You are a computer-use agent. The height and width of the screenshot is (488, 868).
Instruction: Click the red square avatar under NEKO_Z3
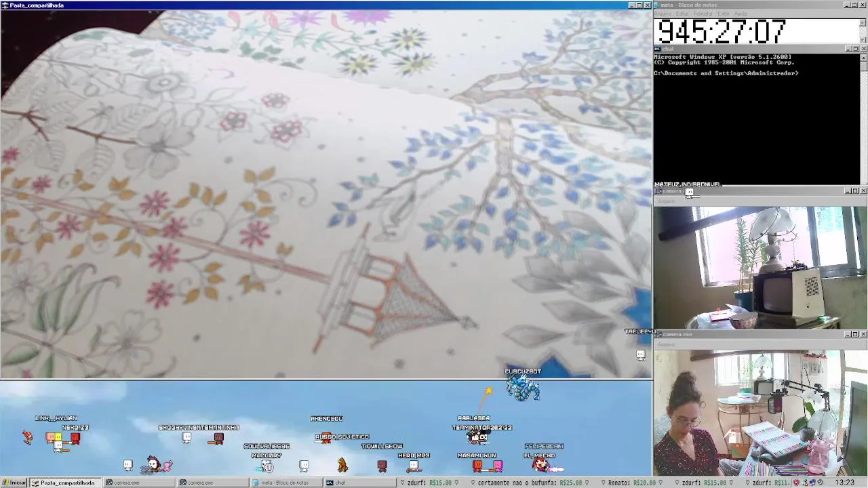coord(75,439)
